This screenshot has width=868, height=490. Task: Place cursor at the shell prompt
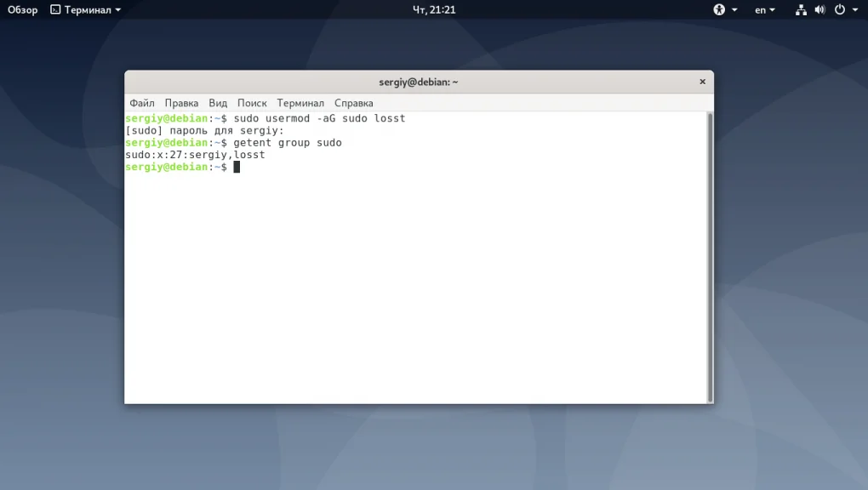tap(237, 166)
